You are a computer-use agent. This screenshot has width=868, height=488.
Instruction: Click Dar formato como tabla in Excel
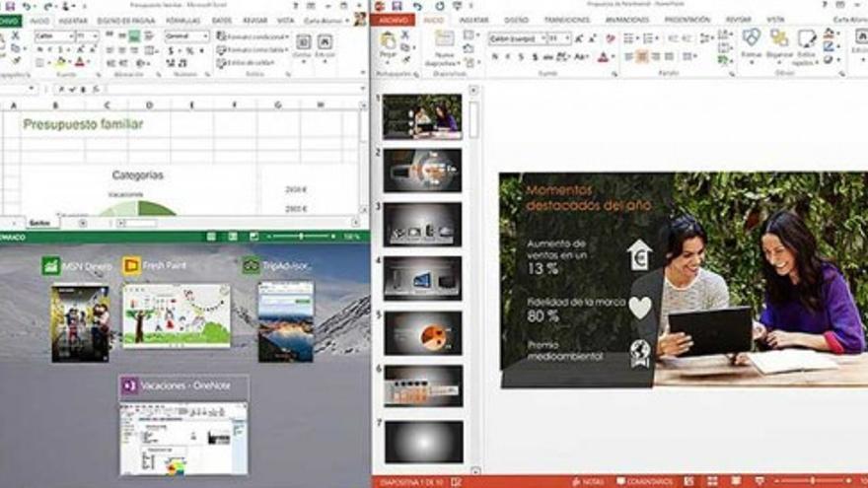tap(253, 50)
